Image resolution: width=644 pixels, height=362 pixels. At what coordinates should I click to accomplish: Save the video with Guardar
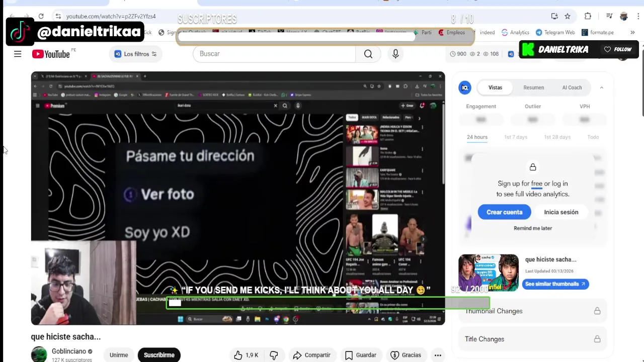point(360,355)
